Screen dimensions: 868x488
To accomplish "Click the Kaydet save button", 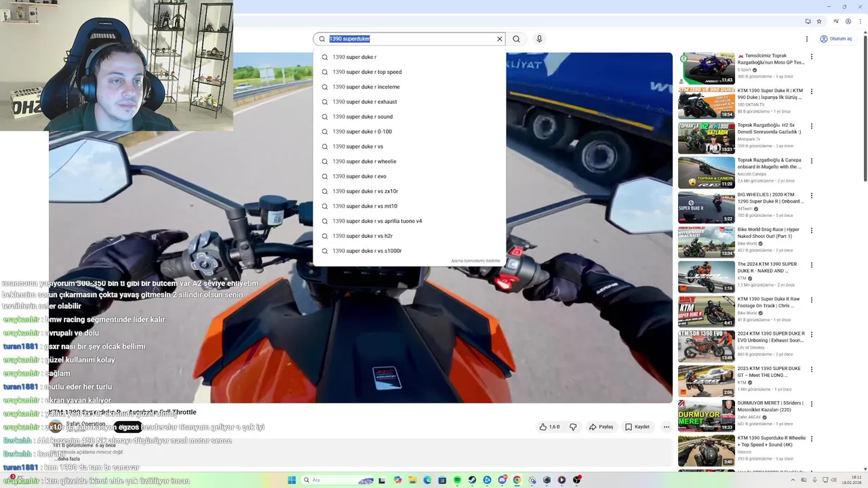I will [x=637, y=427].
